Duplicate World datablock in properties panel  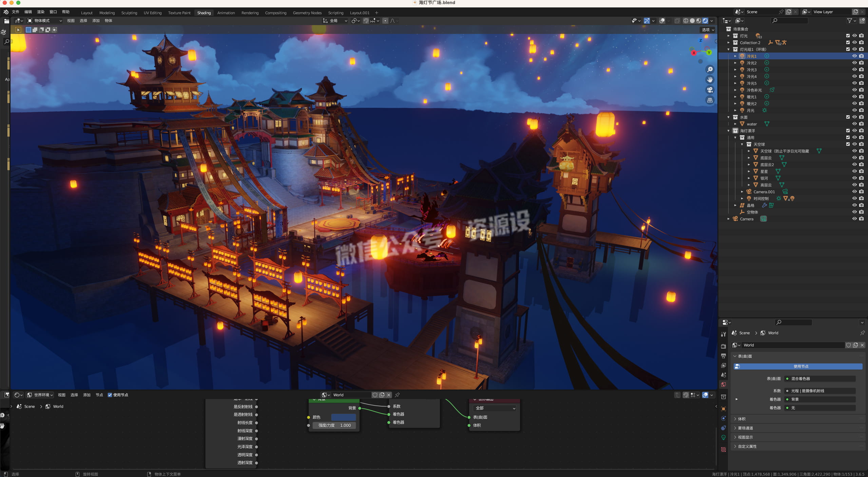pos(855,345)
